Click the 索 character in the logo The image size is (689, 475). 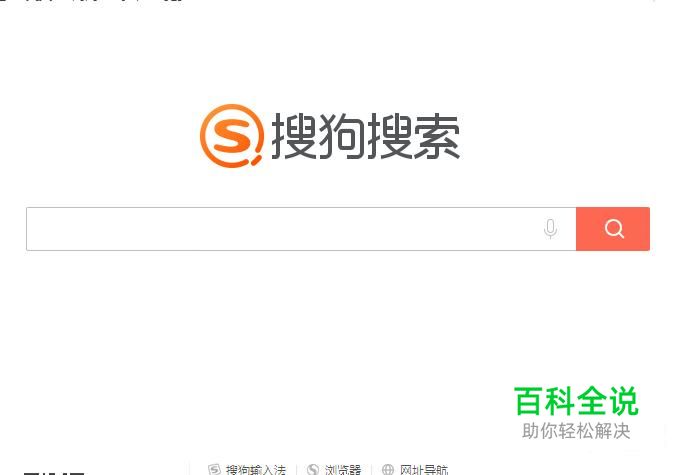(437, 136)
